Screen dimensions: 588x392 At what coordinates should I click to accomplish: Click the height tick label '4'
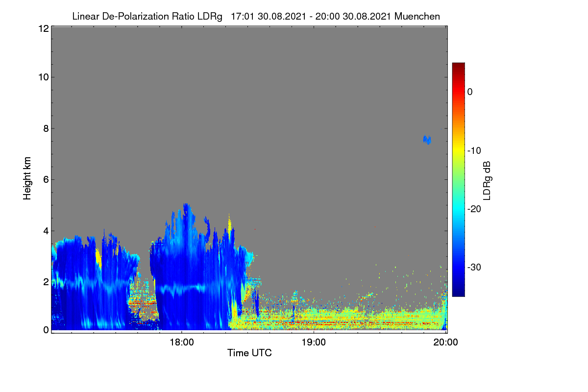pos(45,230)
